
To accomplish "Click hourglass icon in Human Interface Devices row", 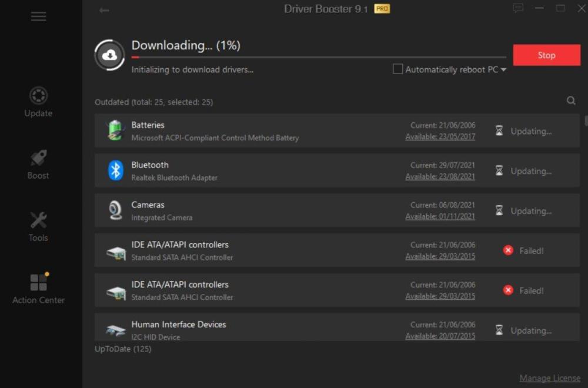I will 499,330.
